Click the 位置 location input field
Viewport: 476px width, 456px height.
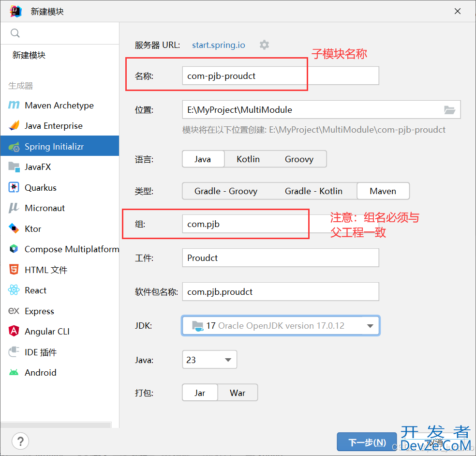coord(321,110)
